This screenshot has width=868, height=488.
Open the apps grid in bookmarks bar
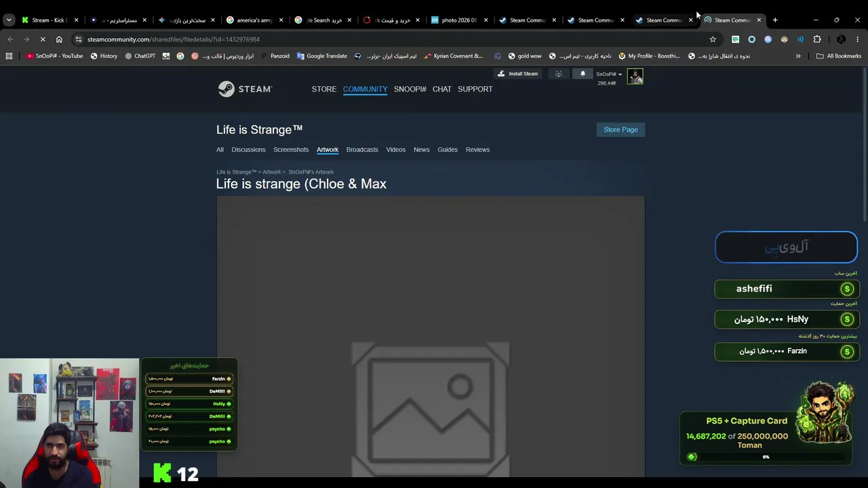coord(9,56)
